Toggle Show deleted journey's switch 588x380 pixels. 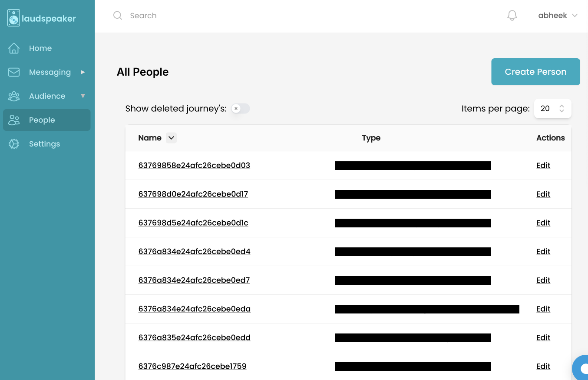(240, 109)
